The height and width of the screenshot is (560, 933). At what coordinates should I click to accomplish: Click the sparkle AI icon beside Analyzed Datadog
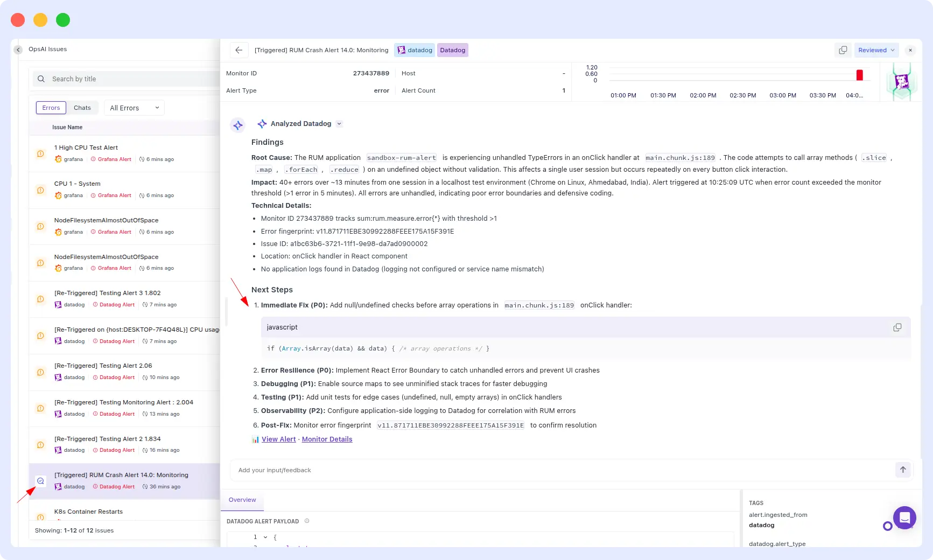point(237,125)
